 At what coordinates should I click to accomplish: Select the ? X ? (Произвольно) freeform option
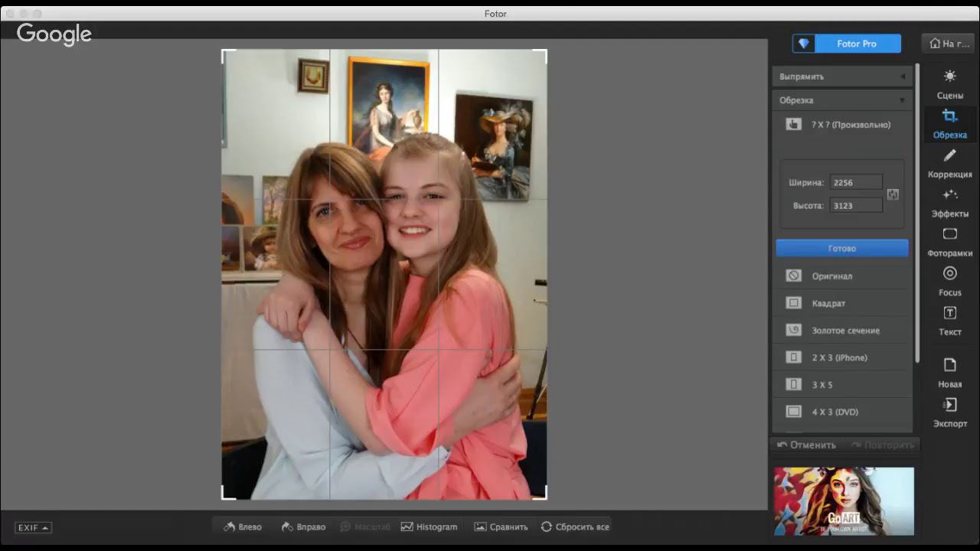coord(842,125)
